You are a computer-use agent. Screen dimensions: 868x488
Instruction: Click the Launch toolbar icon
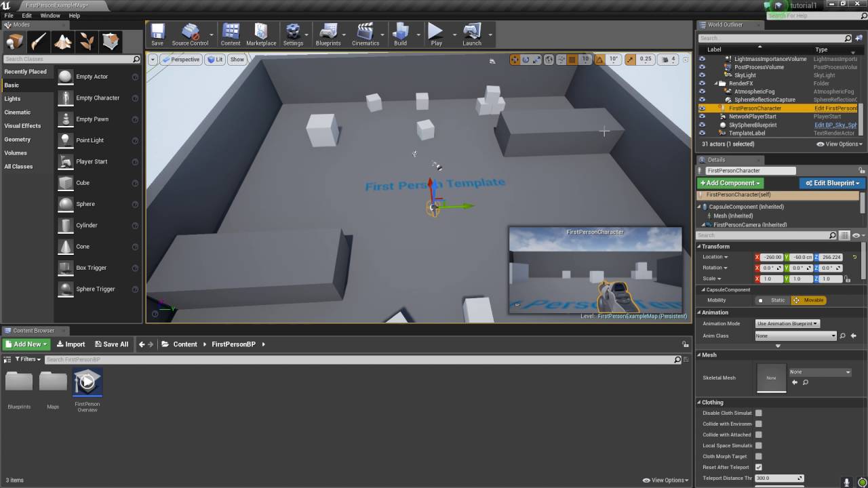point(472,35)
